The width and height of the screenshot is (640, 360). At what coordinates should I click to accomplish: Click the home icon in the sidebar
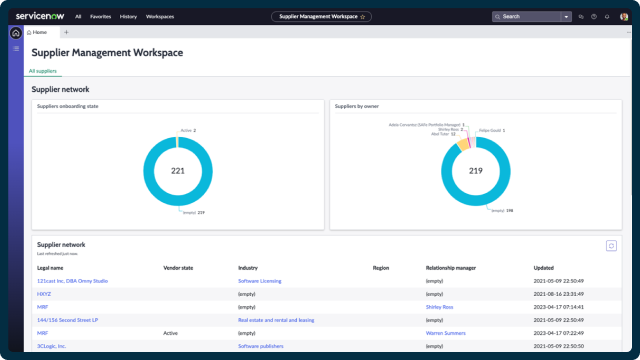pyautogui.click(x=16, y=33)
